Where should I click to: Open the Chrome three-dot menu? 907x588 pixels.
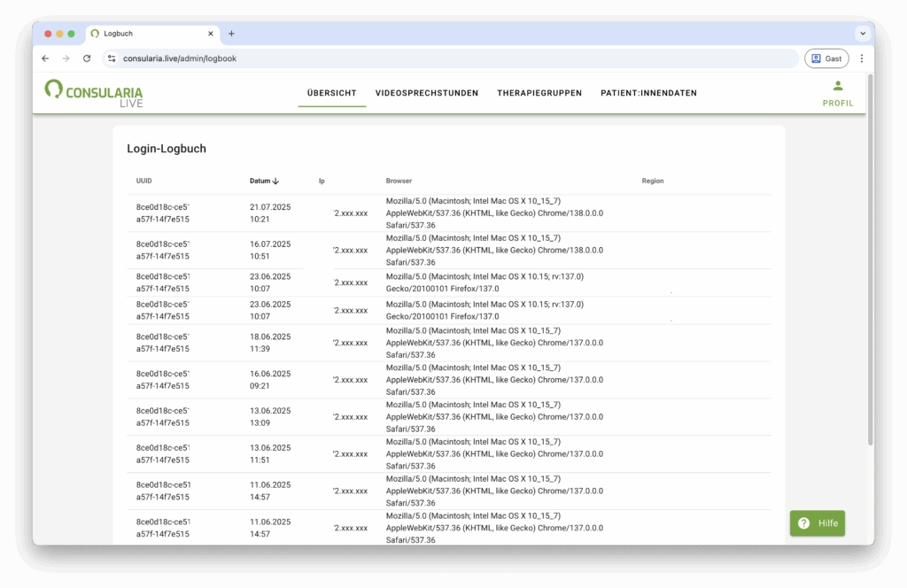861,58
